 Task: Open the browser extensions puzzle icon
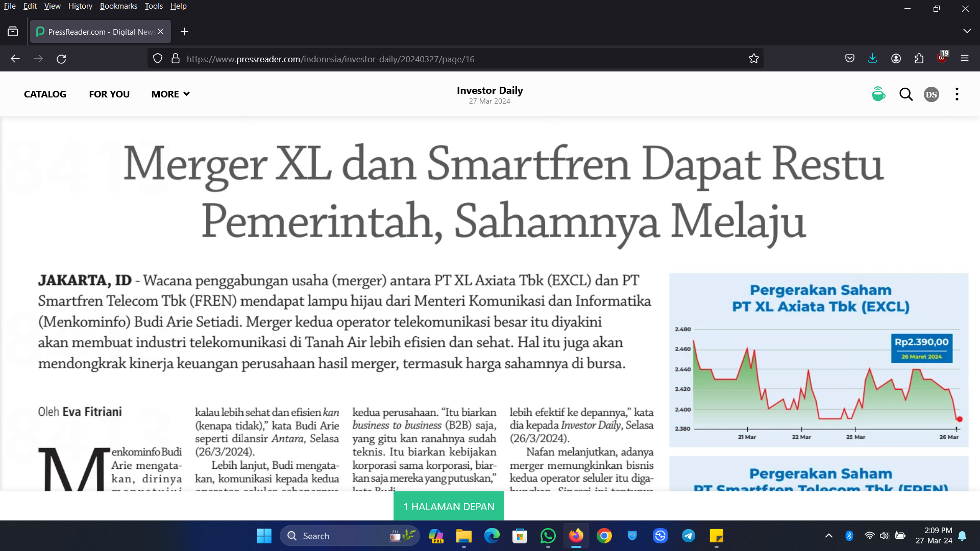(919, 59)
